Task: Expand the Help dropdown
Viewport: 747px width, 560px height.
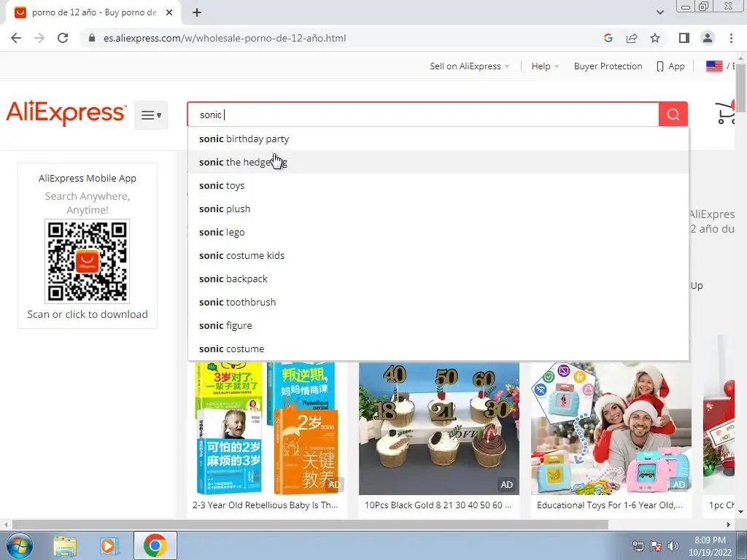Action: pos(545,66)
